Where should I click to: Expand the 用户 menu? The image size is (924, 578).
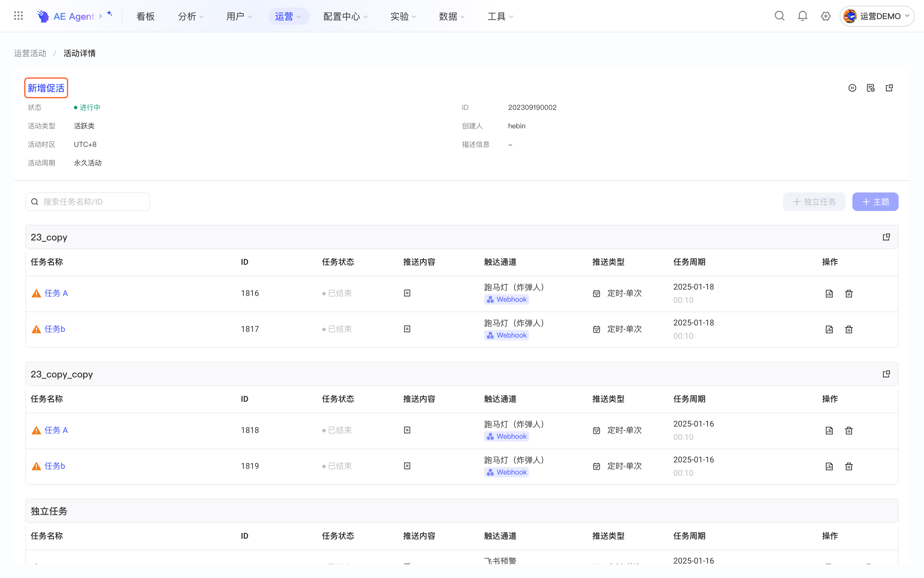coord(239,16)
